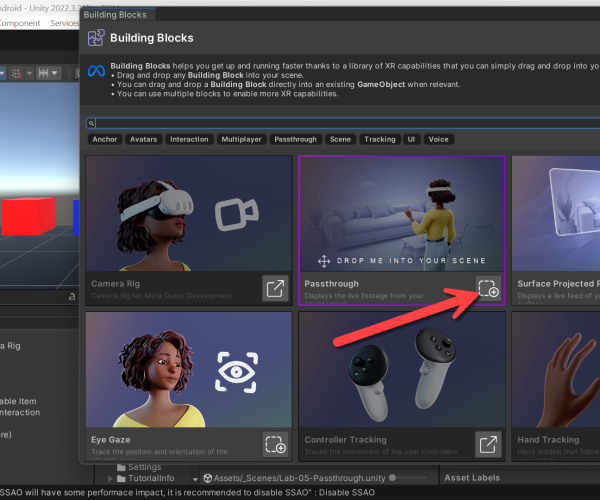This screenshot has height=500, width=600.
Task: Open the snap increment dropdown in Scene toolbar
Action: tap(48, 73)
